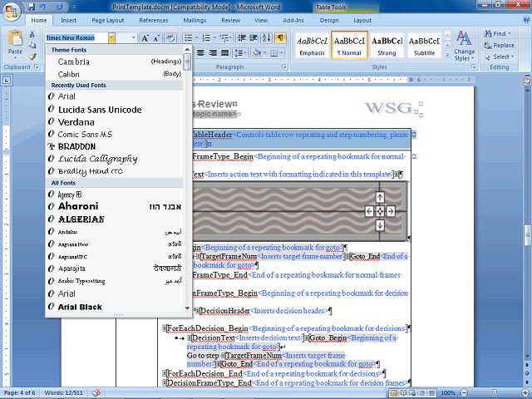Open line spacing options
Image resolution: width=532 pixels, height=399 pixels.
(240, 52)
